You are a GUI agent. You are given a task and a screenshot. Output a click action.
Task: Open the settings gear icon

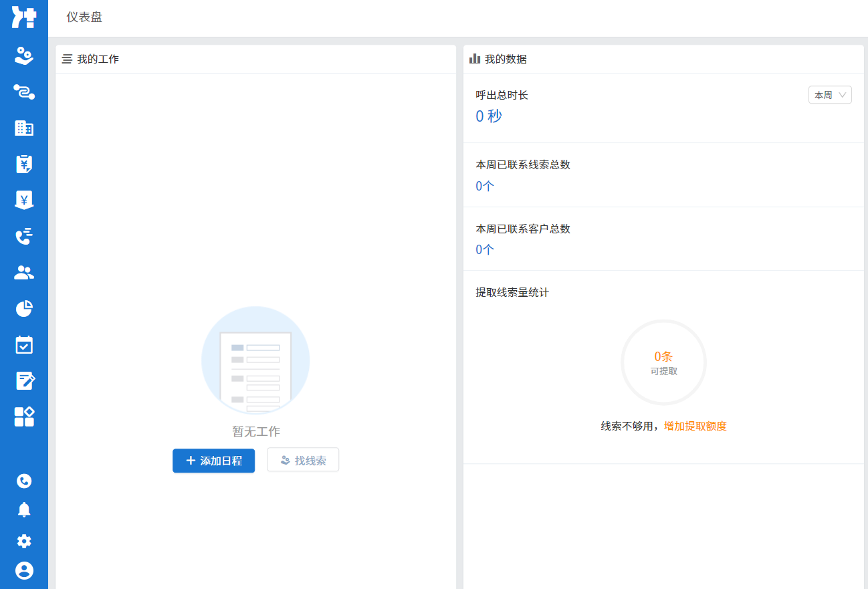click(x=24, y=541)
